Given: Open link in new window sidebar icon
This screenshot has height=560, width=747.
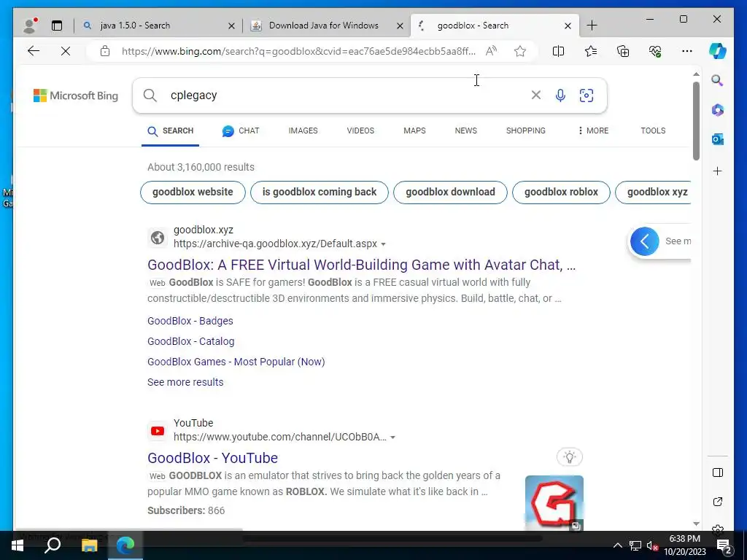Looking at the screenshot, I should (x=718, y=502).
